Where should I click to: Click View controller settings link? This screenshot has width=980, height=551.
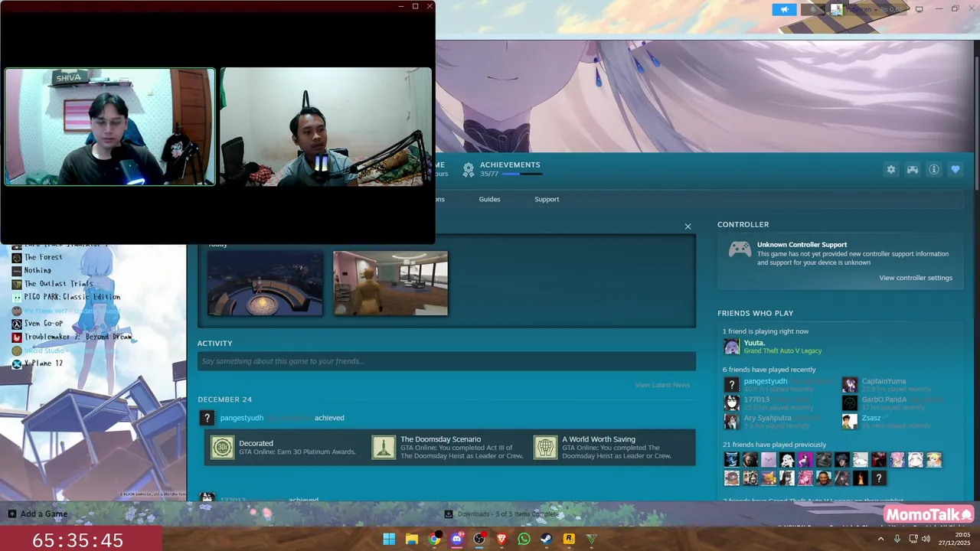tap(916, 278)
